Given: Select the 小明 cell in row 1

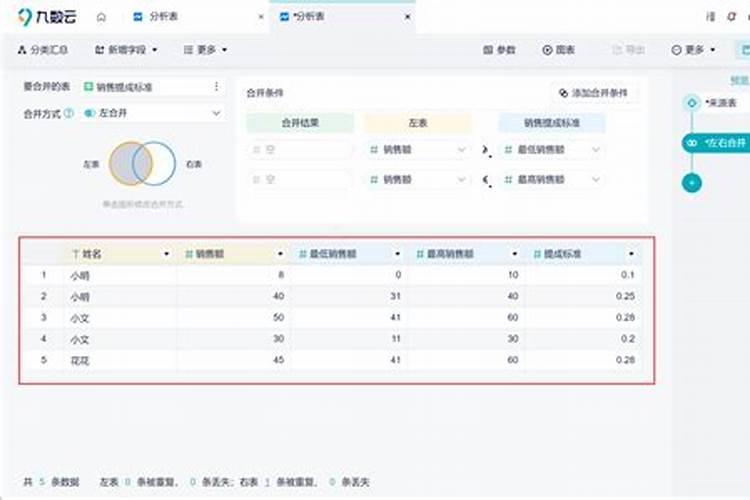Looking at the screenshot, I should click(120, 276).
